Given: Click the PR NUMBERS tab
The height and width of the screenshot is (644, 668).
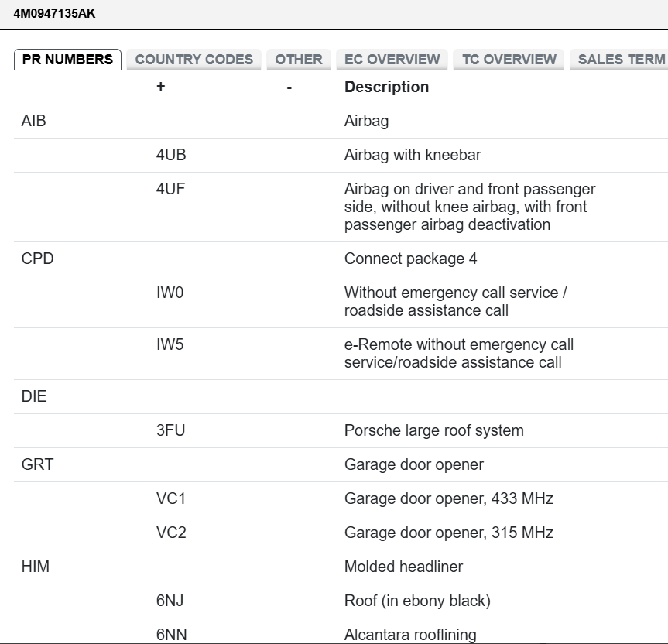Looking at the screenshot, I should 67,60.
